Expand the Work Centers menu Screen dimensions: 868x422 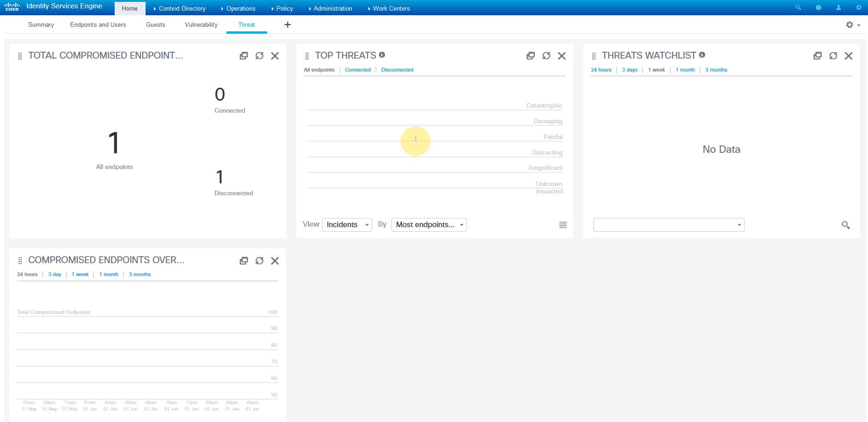[389, 8]
